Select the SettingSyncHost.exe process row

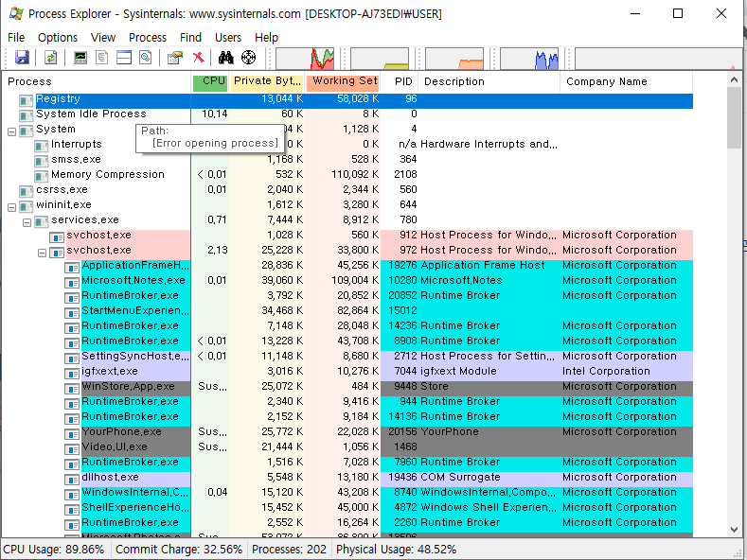pos(347,357)
